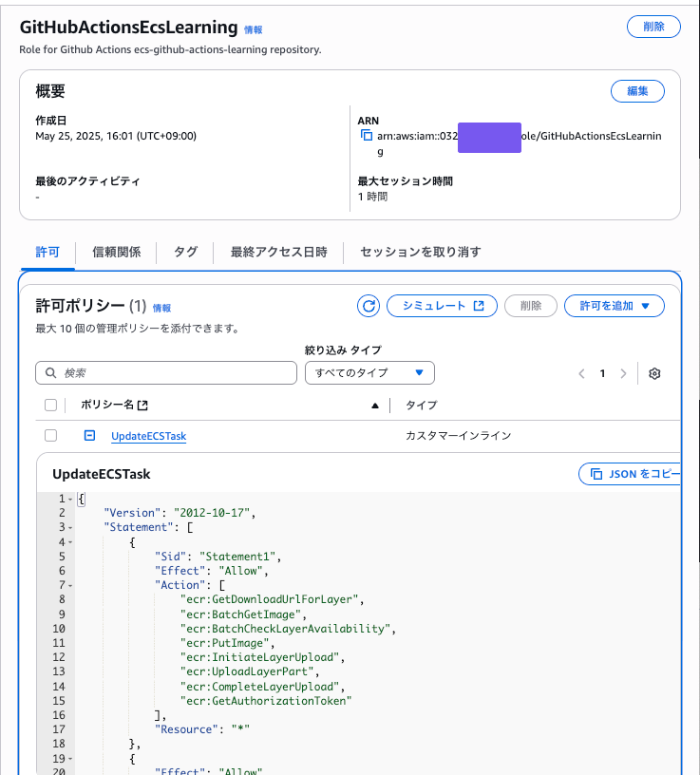The height and width of the screenshot is (775, 700).
Task: Select the UpdateECSTask row checkbox
Action: (x=53, y=437)
